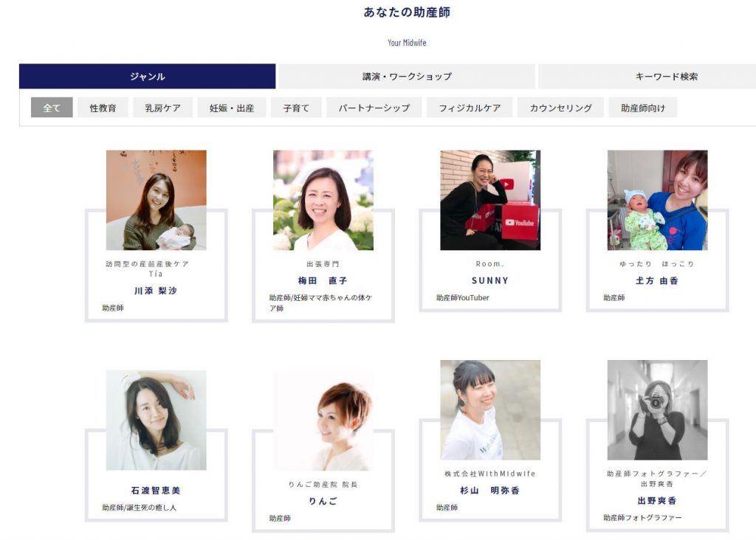Image resolution: width=756 pixels, height=540 pixels.
Task: Open the 杉山 明弥香 name link
Action: [x=490, y=491]
